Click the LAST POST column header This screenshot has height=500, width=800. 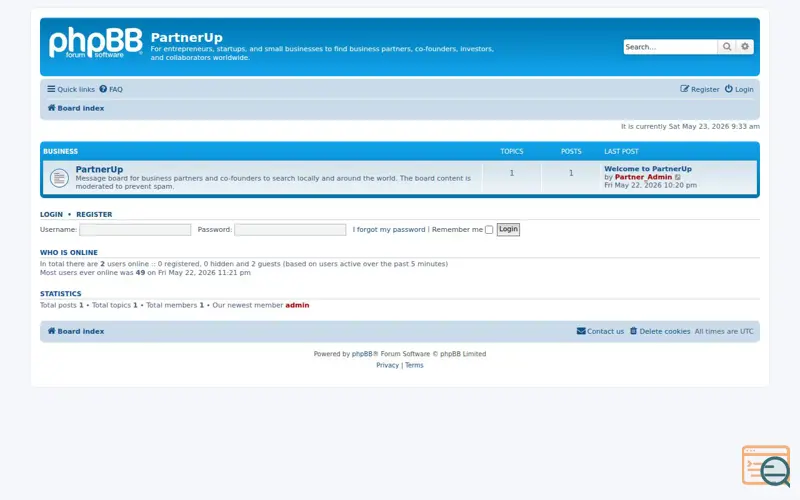click(x=621, y=152)
